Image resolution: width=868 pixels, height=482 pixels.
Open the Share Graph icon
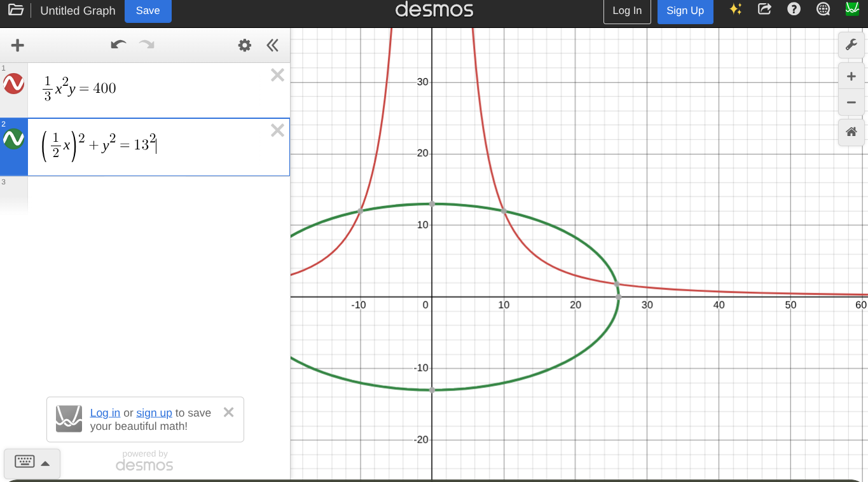764,10
